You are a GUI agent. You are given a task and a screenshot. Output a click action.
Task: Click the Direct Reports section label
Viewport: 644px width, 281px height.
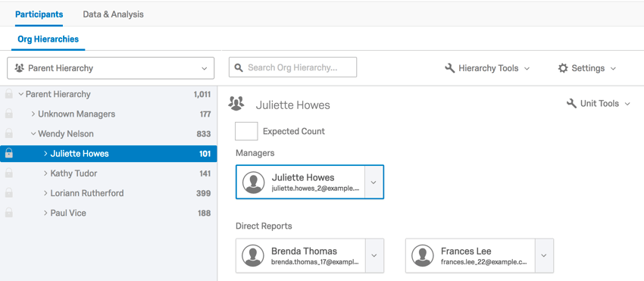[264, 226]
